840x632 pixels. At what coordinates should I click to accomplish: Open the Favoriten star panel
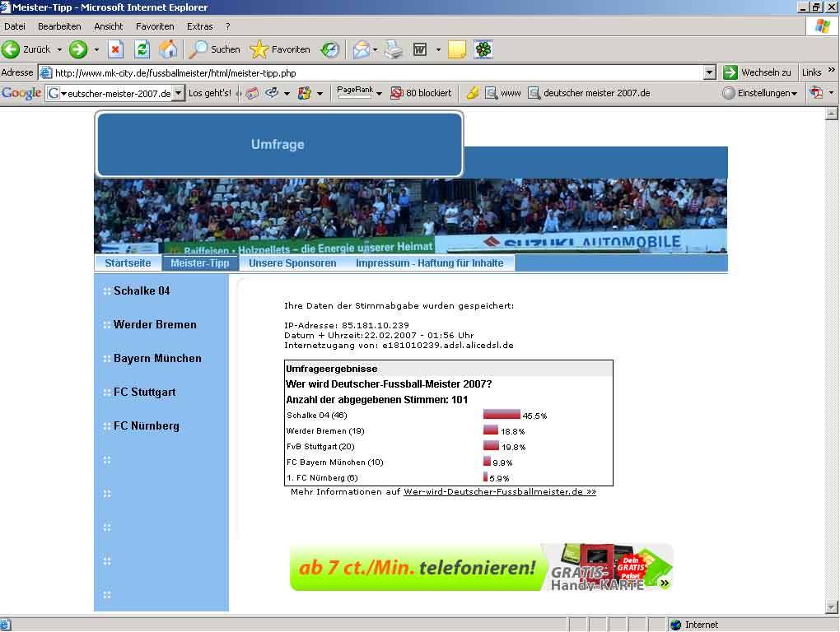(280, 49)
